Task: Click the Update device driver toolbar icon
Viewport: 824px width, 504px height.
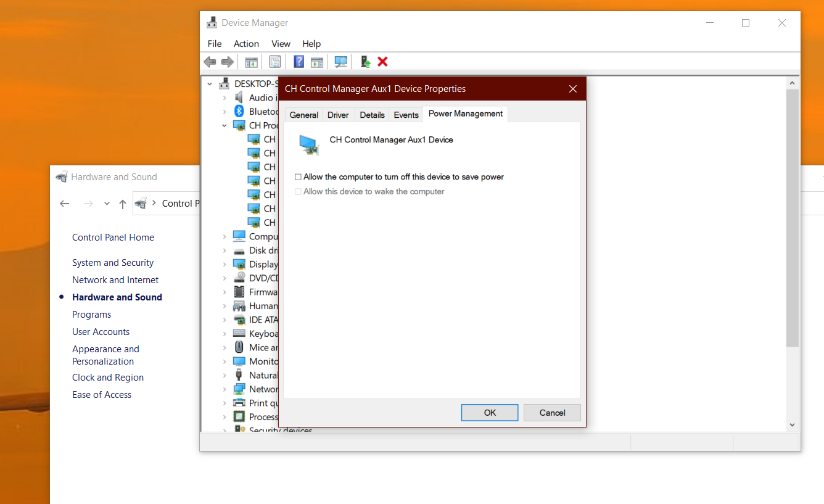Action: tap(365, 62)
